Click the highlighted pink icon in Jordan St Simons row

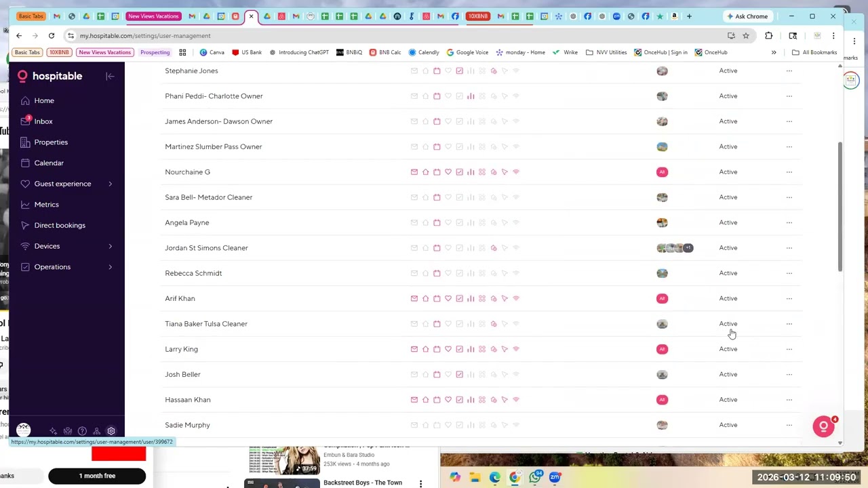[x=494, y=248]
